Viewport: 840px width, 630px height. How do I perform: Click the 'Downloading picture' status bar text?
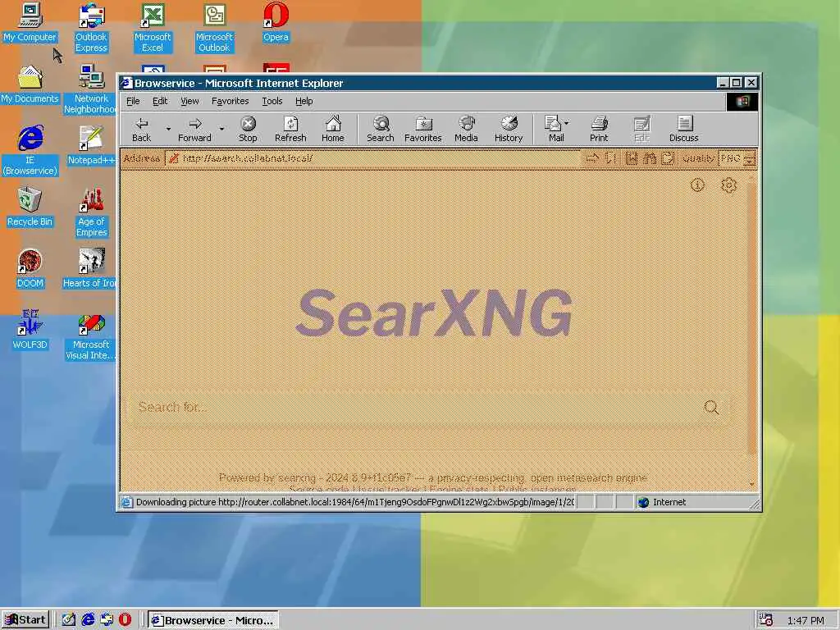pyautogui.click(x=354, y=502)
